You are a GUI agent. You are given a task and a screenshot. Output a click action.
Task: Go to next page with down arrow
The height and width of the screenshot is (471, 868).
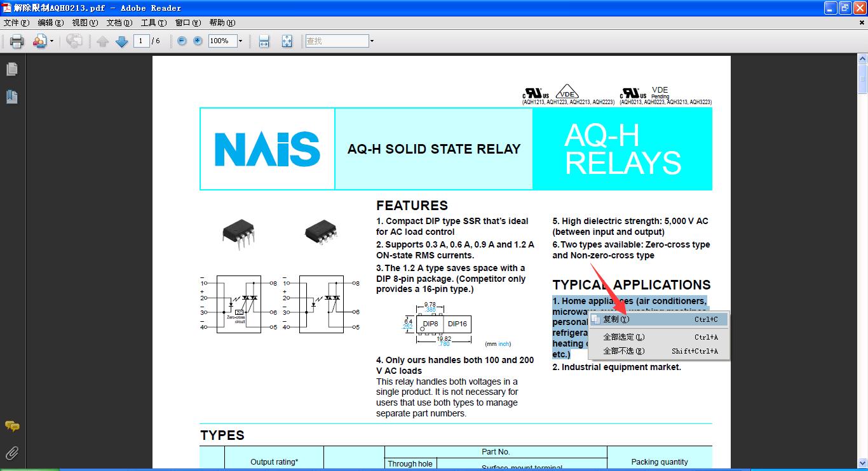tap(122, 41)
